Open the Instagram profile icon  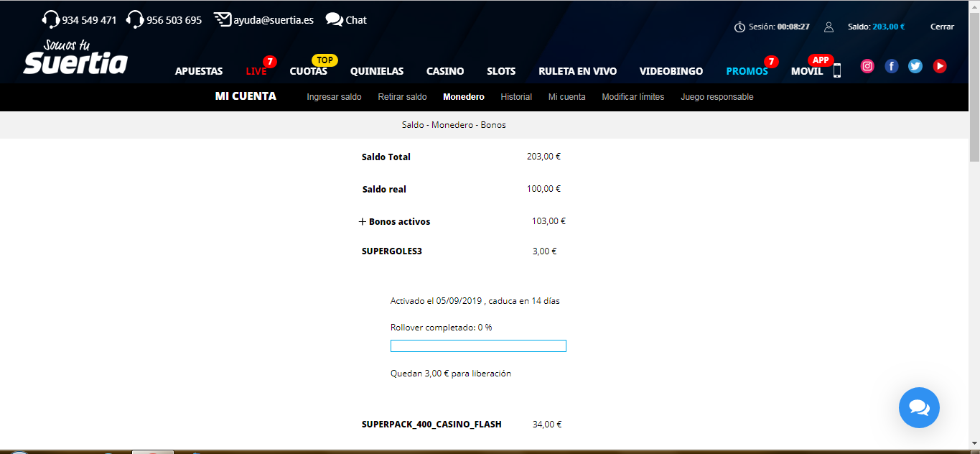pos(867,66)
